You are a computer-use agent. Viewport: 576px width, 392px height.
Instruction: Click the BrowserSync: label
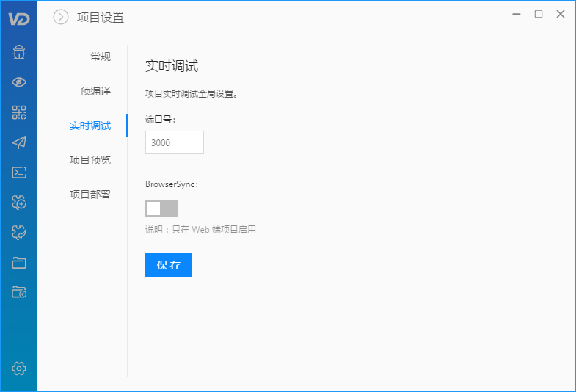[x=172, y=184]
